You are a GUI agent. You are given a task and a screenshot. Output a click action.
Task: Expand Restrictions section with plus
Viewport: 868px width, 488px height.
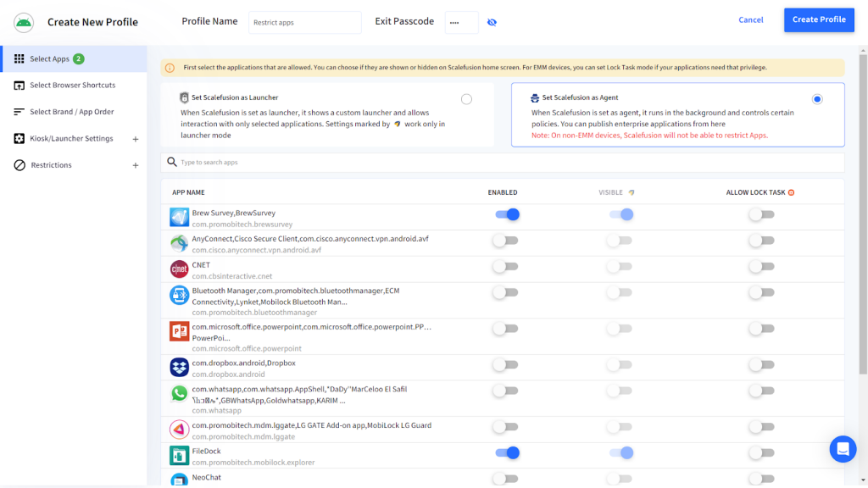[x=136, y=165]
